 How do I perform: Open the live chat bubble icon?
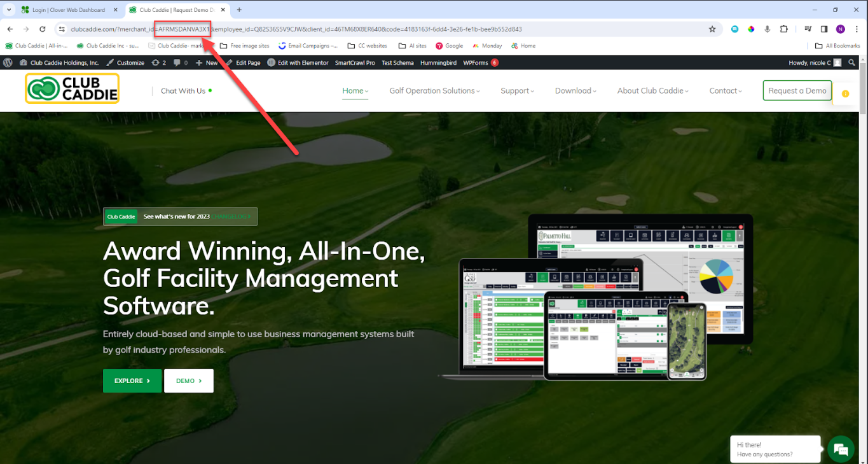[x=841, y=449]
